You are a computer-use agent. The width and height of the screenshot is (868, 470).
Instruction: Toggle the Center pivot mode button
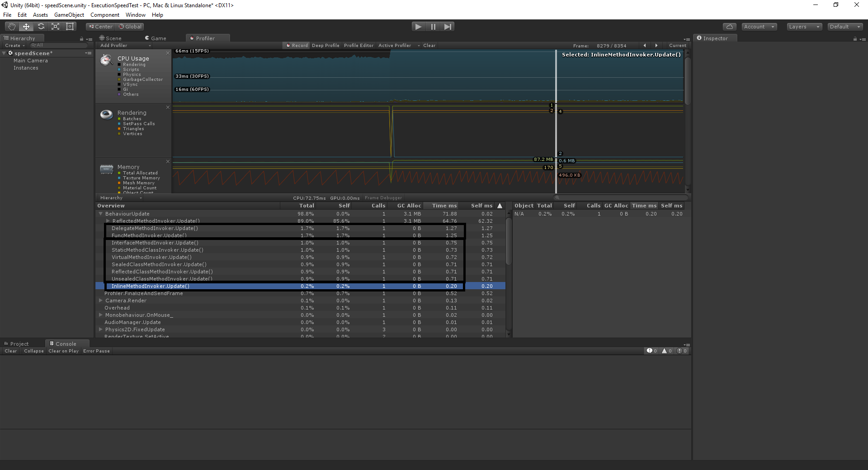[101, 27]
